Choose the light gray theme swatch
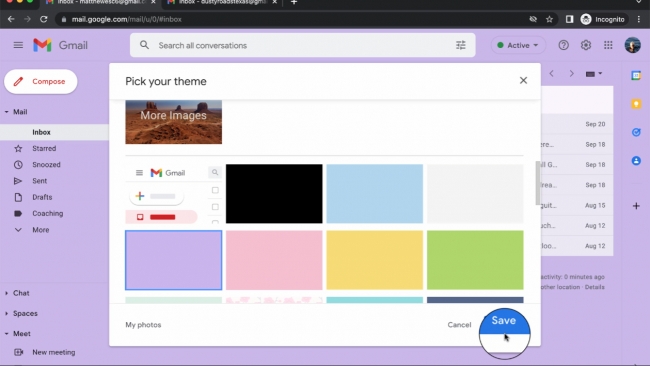This screenshot has width=650, height=366. 475,194
